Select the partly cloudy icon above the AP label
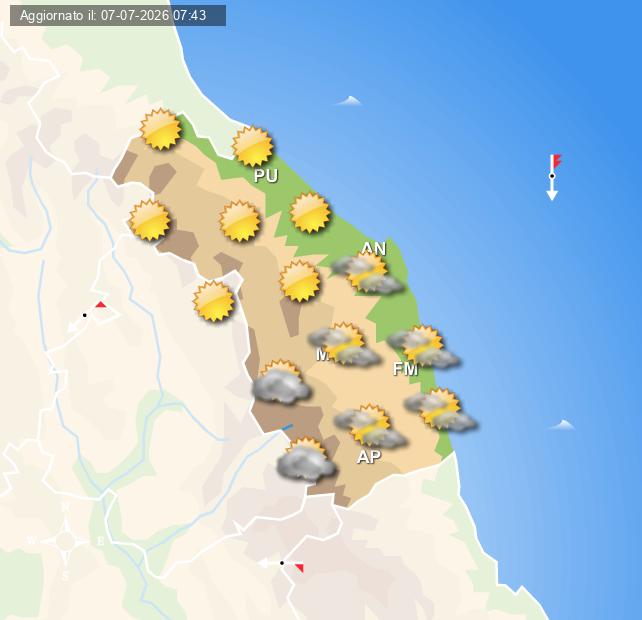642x620 pixels. pos(370,426)
